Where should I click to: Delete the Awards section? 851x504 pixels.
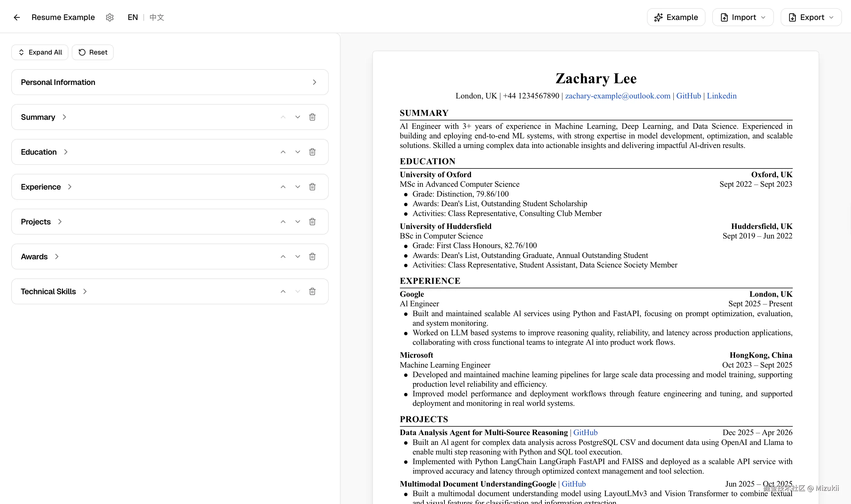(x=312, y=257)
